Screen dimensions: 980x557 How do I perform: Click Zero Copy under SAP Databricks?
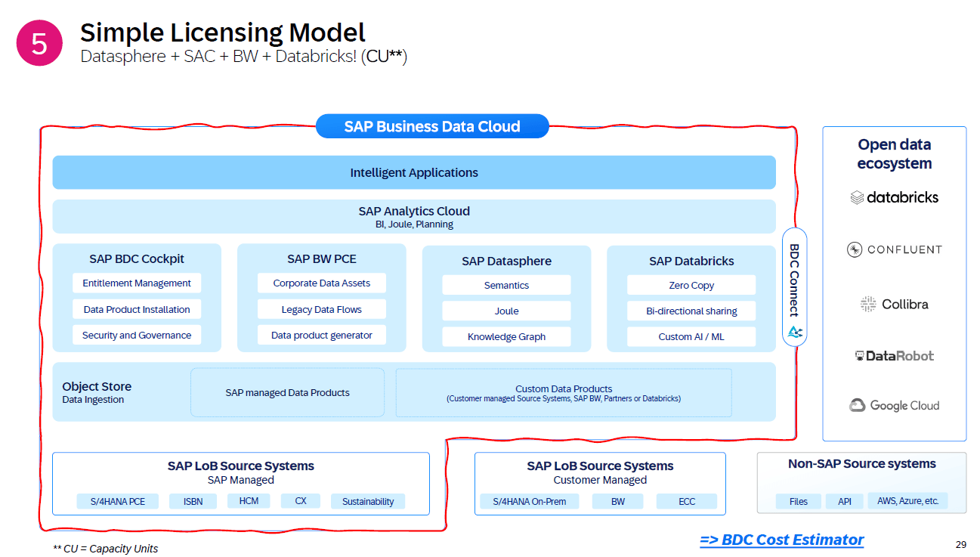pos(691,286)
